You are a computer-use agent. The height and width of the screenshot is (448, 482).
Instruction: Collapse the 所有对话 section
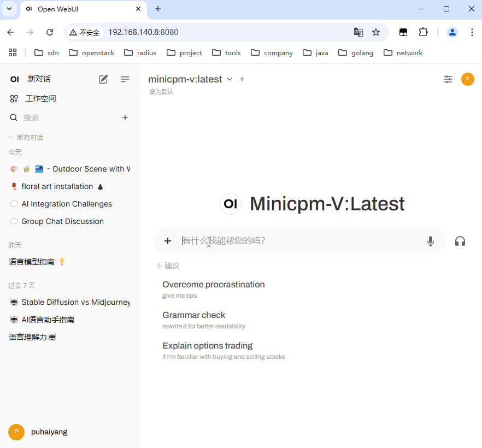(26, 137)
